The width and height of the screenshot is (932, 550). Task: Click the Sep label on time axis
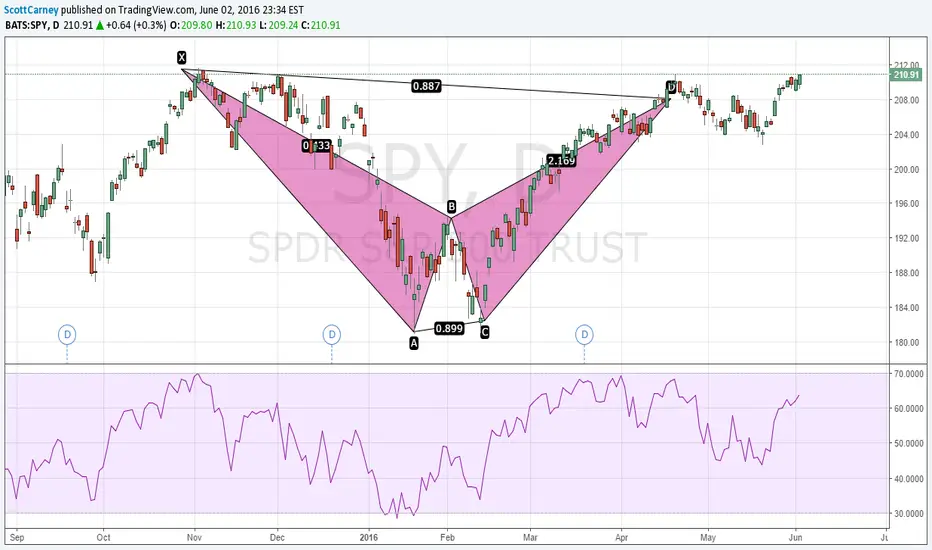[x=17, y=538]
